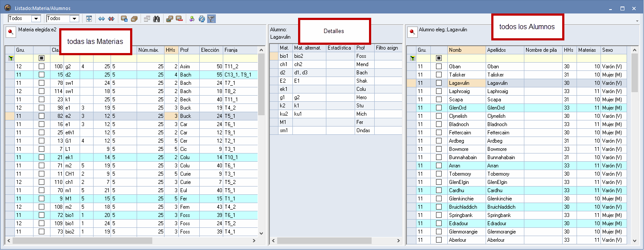Tick the checkbox for student Oban
The image size is (644, 250).
pos(439,67)
